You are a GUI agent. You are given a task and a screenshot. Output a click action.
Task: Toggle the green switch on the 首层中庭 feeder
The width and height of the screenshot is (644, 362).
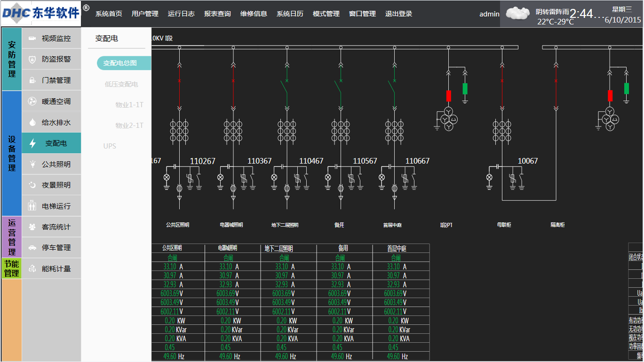point(392,87)
